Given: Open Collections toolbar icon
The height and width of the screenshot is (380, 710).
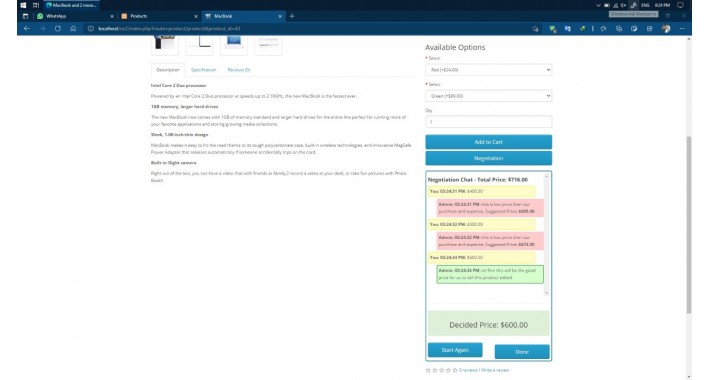Looking at the screenshot, I should click(619, 29).
